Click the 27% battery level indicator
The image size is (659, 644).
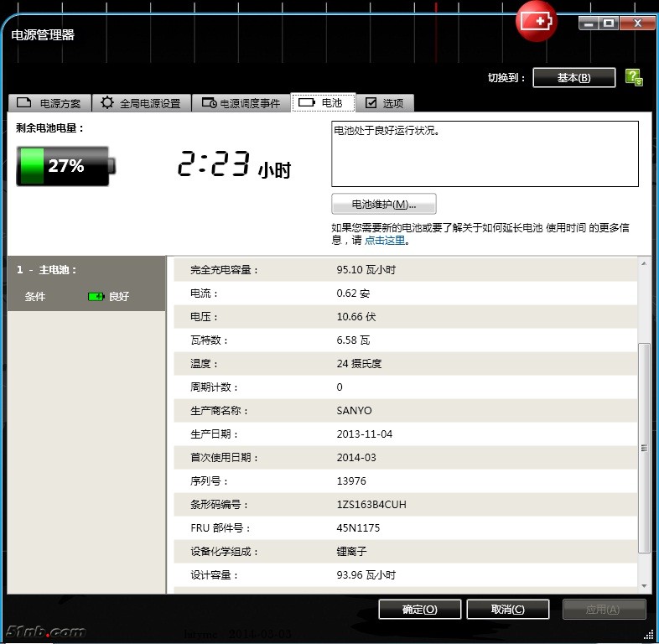tap(66, 166)
